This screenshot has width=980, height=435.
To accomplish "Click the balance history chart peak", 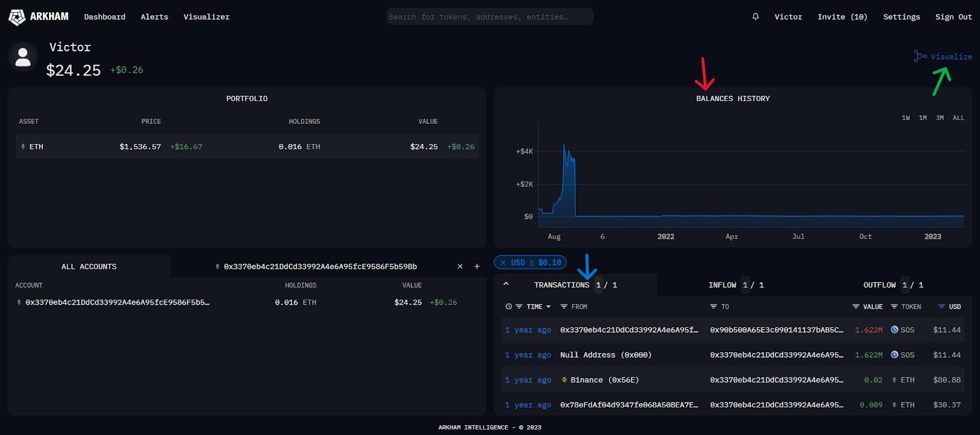I will (564, 145).
